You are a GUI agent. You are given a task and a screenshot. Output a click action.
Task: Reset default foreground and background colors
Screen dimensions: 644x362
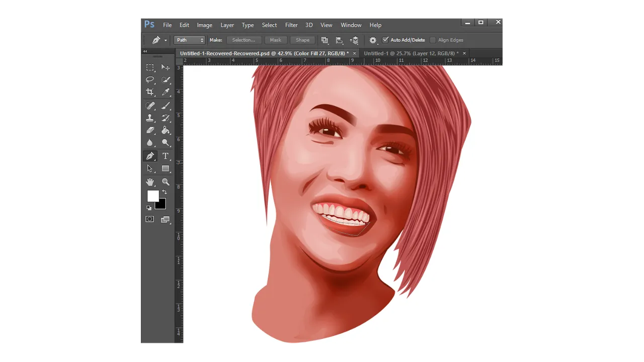click(x=149, y=208)
